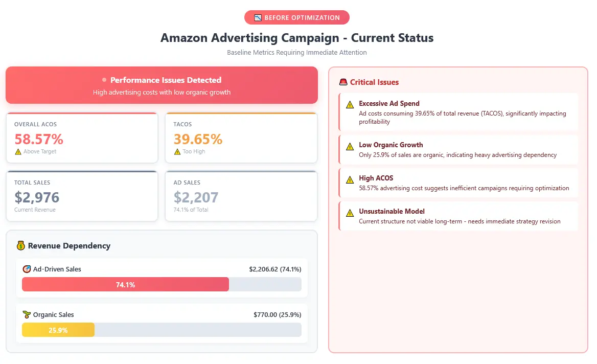Click the Before Optimization badge
The image size is (597, 364).
click(297, 17)
